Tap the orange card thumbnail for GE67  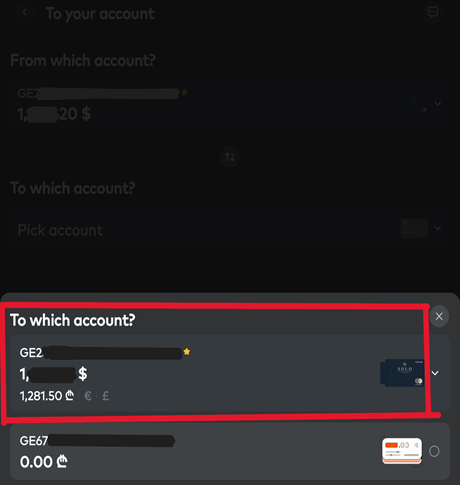(x=402, y=451)
